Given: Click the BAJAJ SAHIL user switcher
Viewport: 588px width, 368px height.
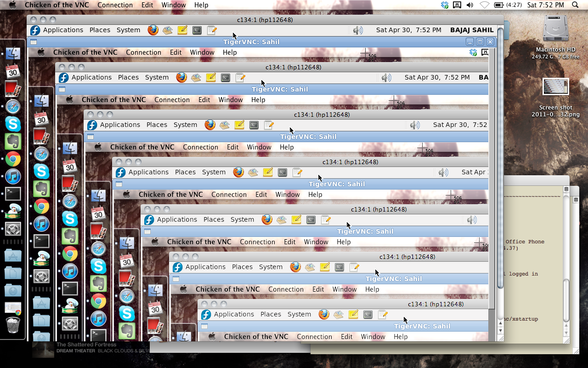Looking at the screenshot, I should tap(472, 30).
